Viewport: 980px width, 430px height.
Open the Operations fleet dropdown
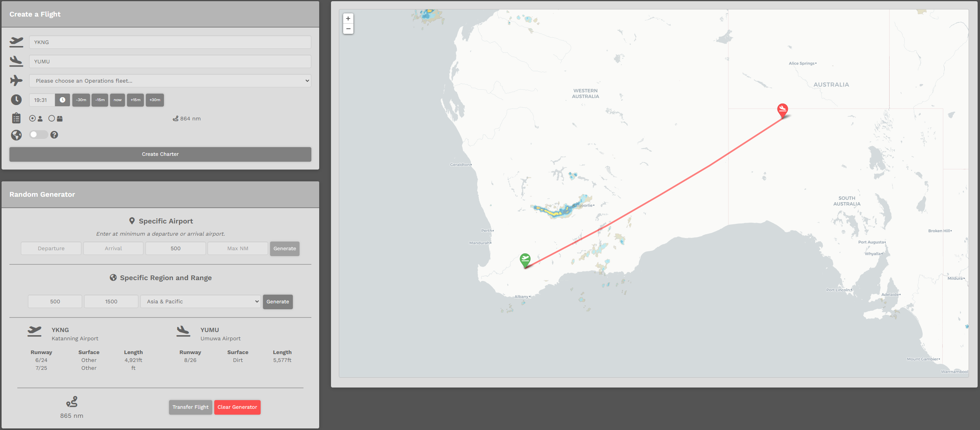coord(170,81)
